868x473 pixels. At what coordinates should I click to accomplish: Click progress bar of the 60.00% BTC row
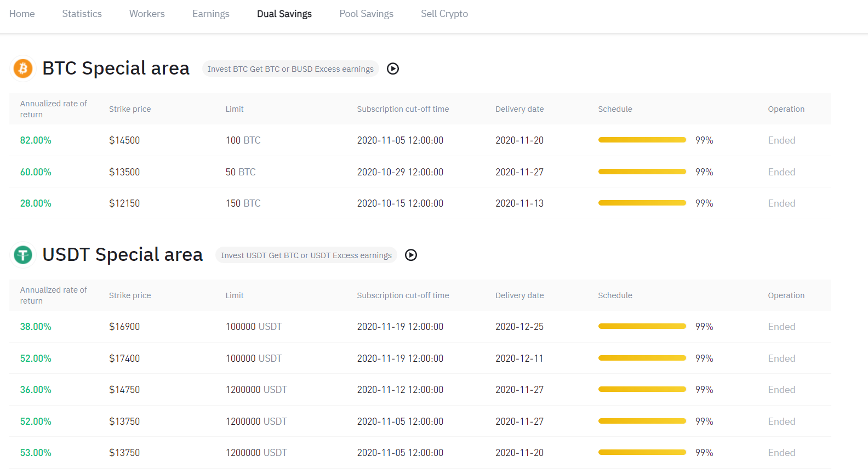(642, 172)
